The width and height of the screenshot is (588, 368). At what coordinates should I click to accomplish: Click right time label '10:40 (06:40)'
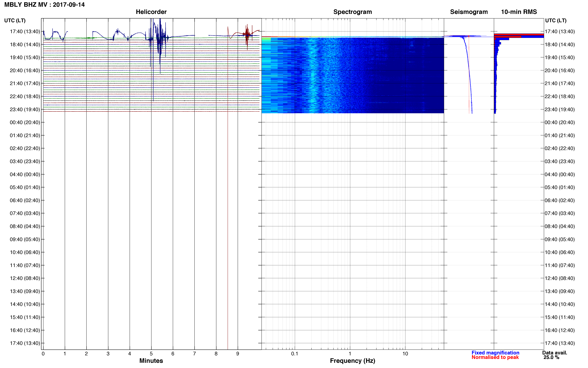(x=560, y=252)
